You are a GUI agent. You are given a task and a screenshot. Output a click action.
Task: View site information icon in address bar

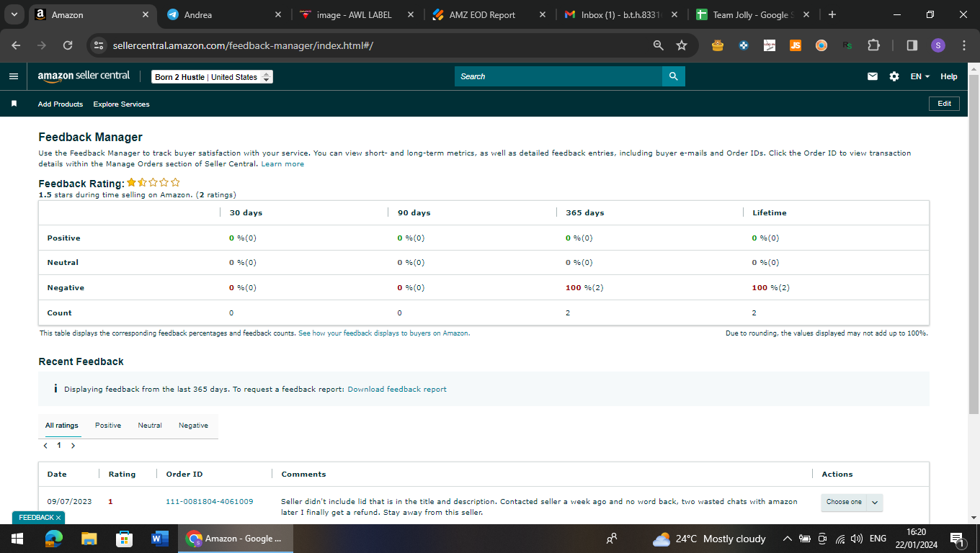[99, 45]
